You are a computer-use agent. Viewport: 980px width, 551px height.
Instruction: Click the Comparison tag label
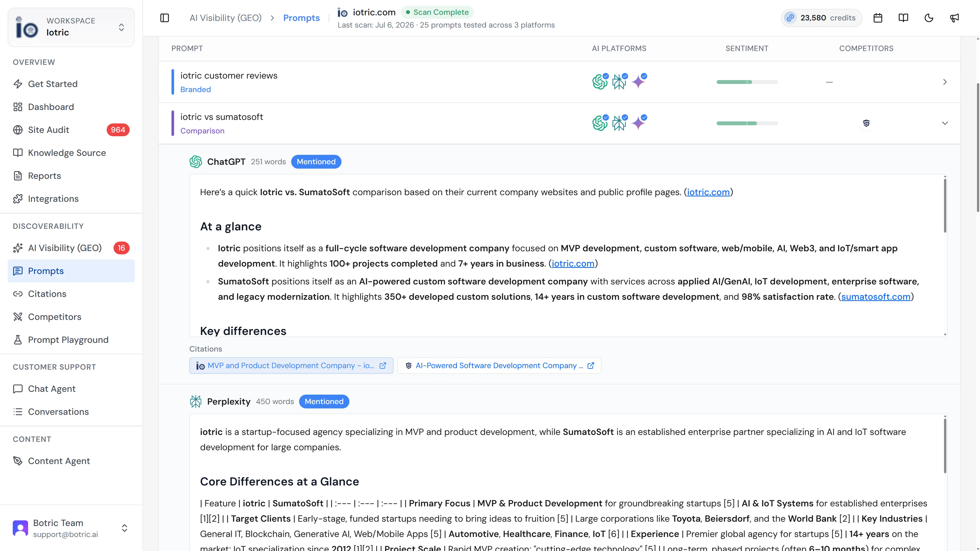point(202,131)
